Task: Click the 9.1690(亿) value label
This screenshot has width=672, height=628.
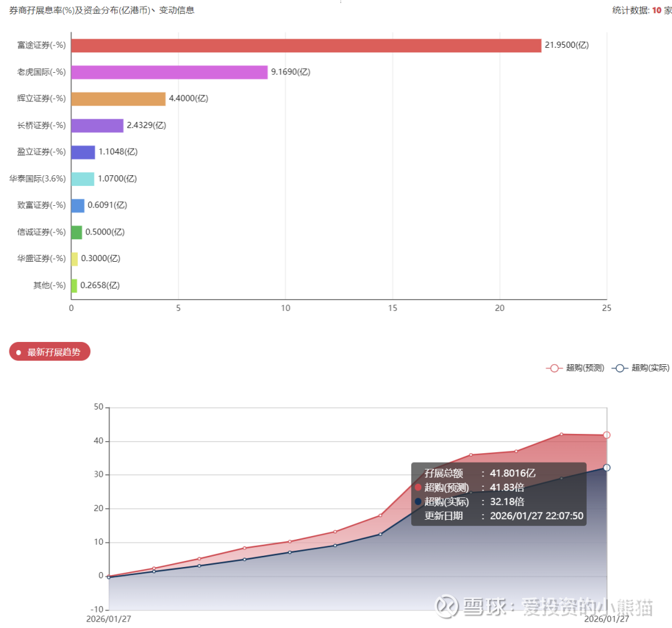Action: (x=291, y=72)
